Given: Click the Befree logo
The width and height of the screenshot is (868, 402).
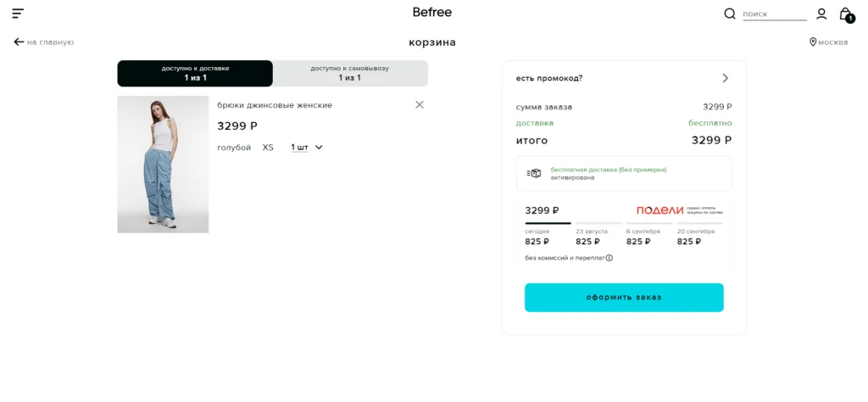Looking at the screenshot, I should click(432, 13).
